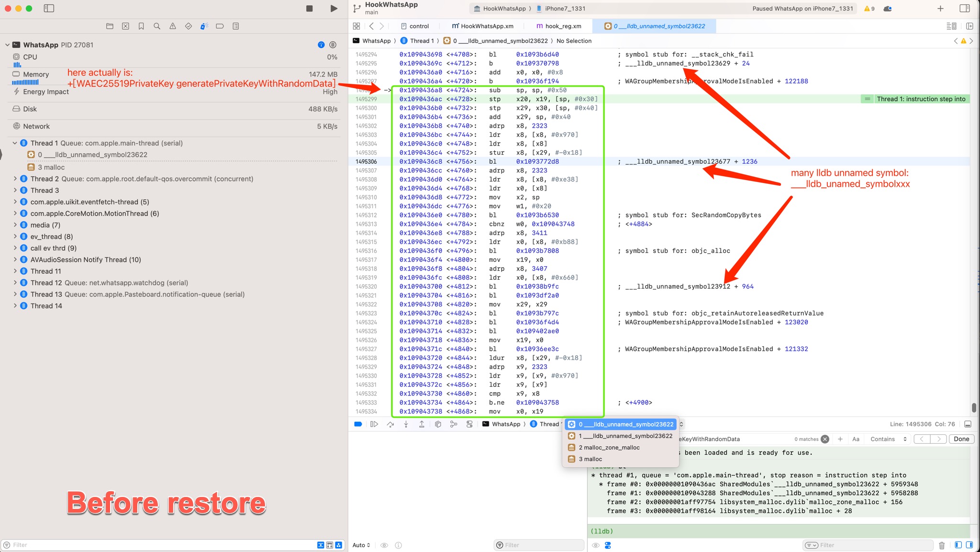The image size is (980, 552).
Task: Click the Debug view hierarchy icon
Action: 438,424
